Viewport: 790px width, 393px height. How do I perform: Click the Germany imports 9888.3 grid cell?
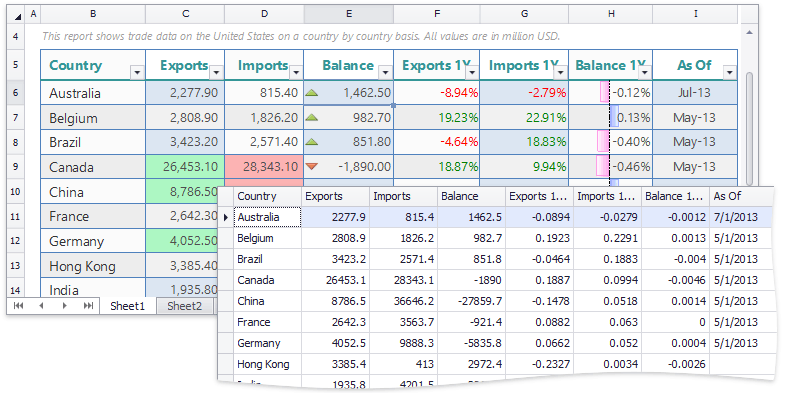[404, 343]
